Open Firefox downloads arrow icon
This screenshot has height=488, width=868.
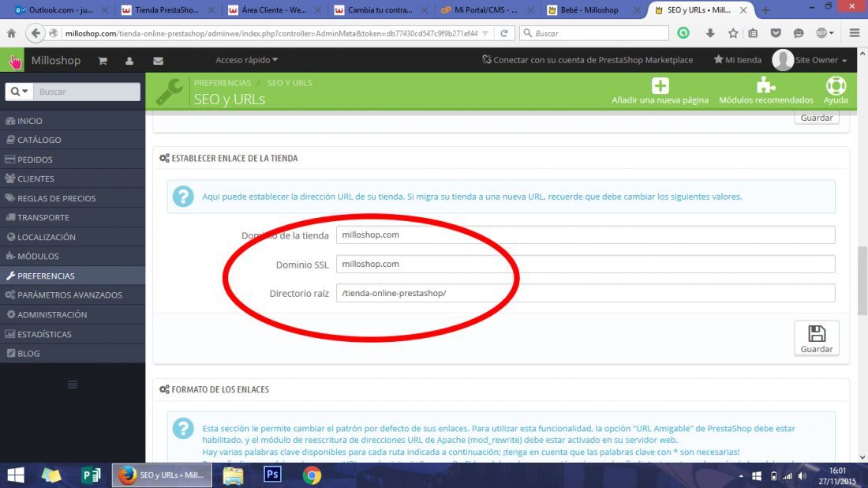point(710,33)
